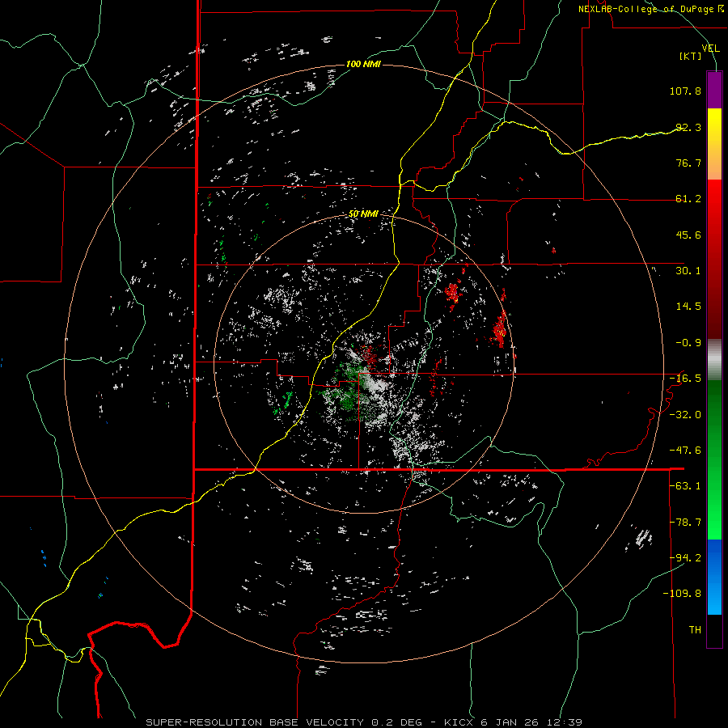Image resolution: width=728 pixels, height=728 pixels.
Task: Click the -16.5 velocity scale value
Action: pyautogui.click(x=685, y=379)
